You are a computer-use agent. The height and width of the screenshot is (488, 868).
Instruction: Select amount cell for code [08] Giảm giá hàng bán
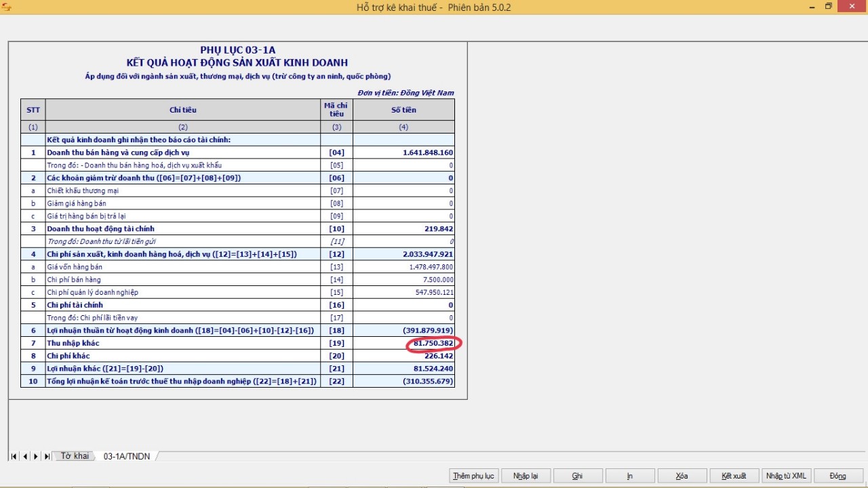click(x=403, y=203)
